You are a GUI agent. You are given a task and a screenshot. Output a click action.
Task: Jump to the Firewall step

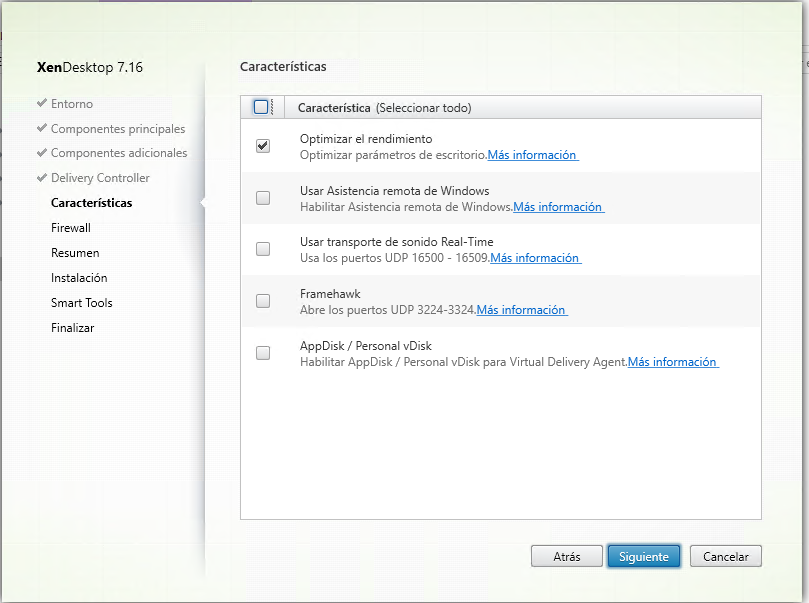pos(71,228)
